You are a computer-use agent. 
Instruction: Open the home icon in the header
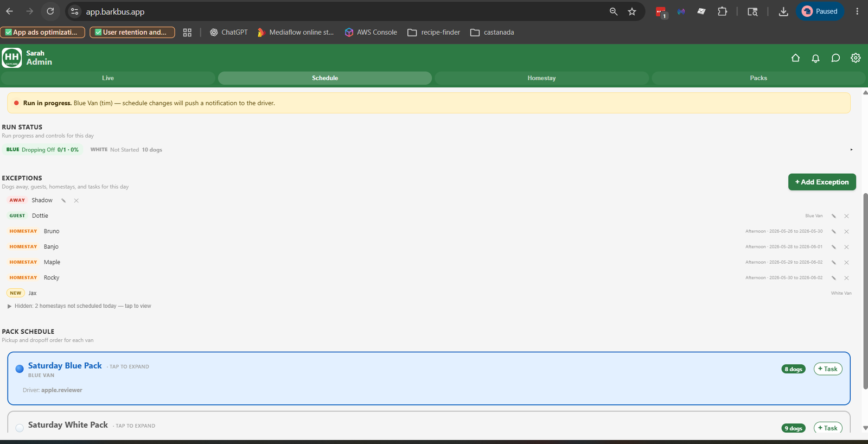tap(795, 58)
